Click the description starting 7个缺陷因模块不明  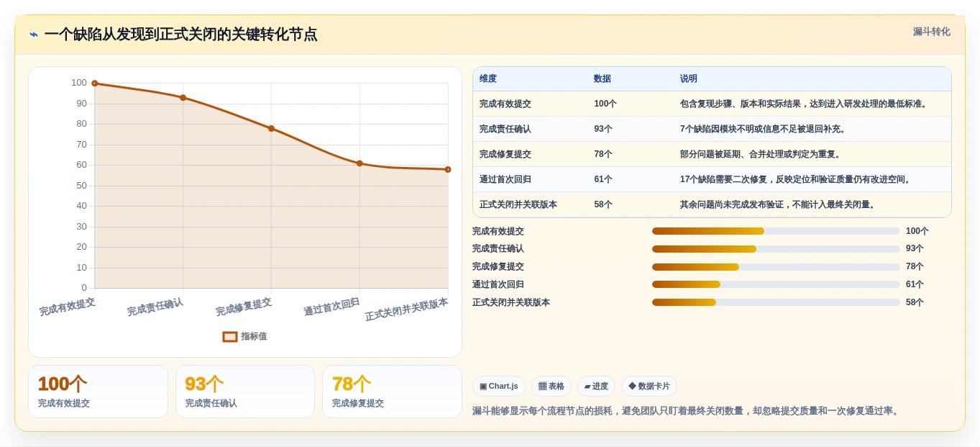coord(764,129)
